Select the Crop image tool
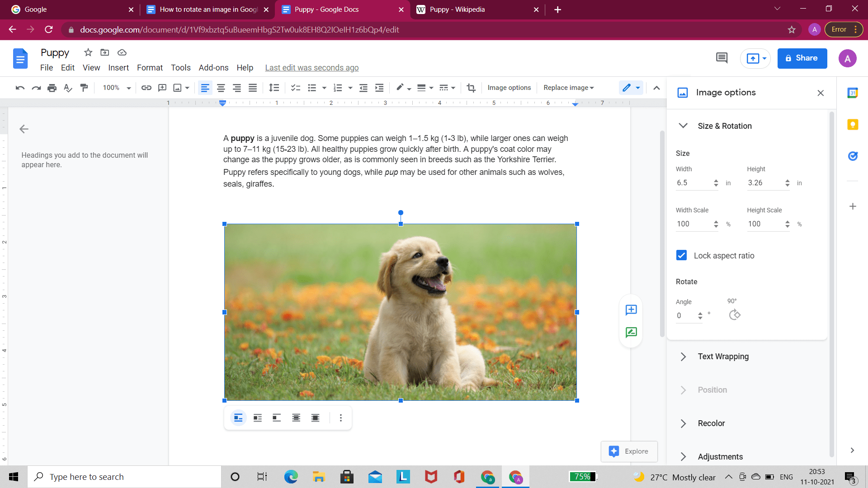Screen dimensions: 868x488 pos(471,88)
